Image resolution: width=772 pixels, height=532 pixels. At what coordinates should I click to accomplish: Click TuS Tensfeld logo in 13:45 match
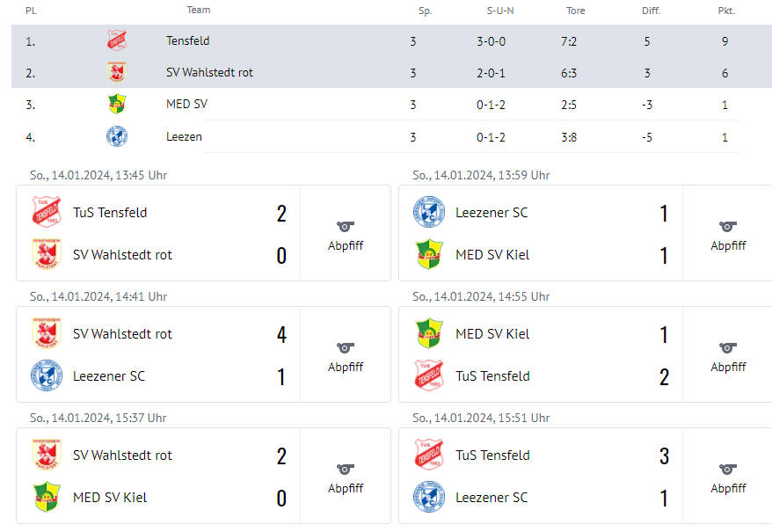coord(47,212)
